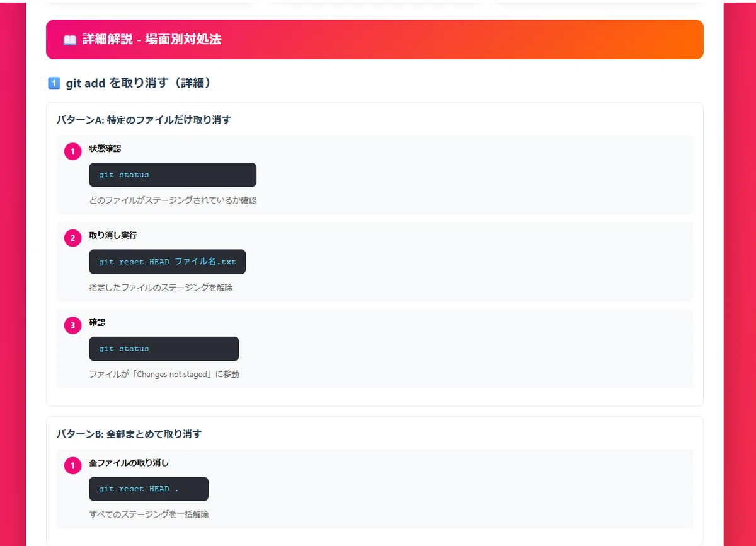Click the pink step 3 badge
The height and width of the screenshot is (546, 756).
point(73,325)
